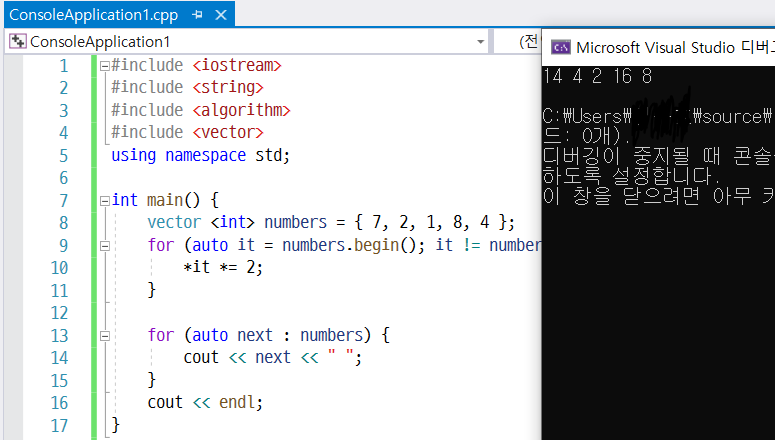Image resolution: width=775 pixels, height=440 pixels.
Task: Click the Microsoft Visual Studio console title bar
Action: (658, 47)
